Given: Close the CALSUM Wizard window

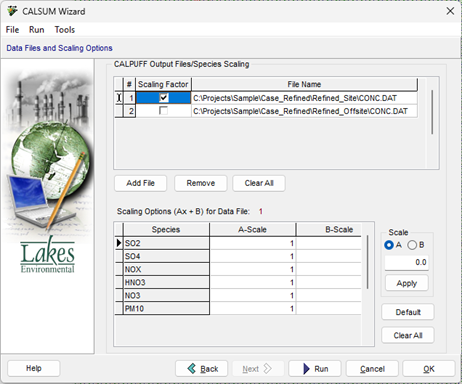Looking at the screenshot, I should pos(450,11).
